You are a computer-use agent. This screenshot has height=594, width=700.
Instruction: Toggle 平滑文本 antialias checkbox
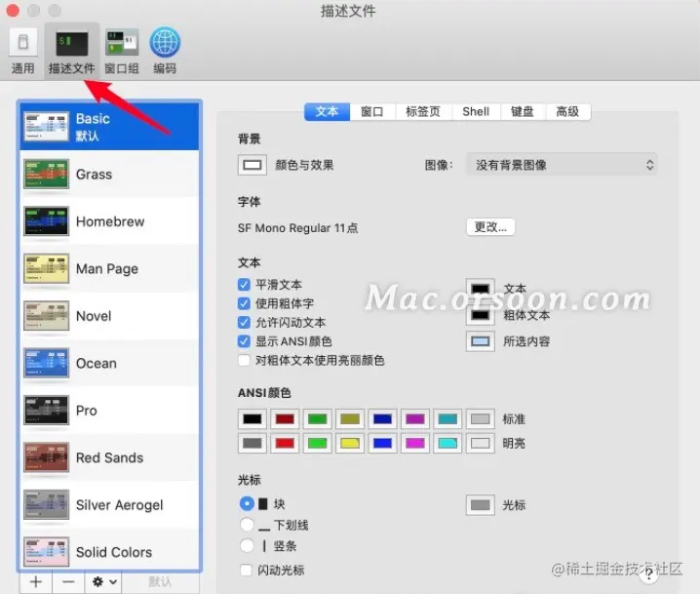244,285
